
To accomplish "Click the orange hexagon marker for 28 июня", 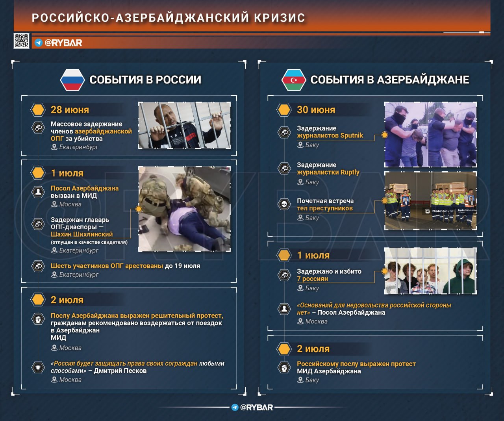I will coord(38,109).
